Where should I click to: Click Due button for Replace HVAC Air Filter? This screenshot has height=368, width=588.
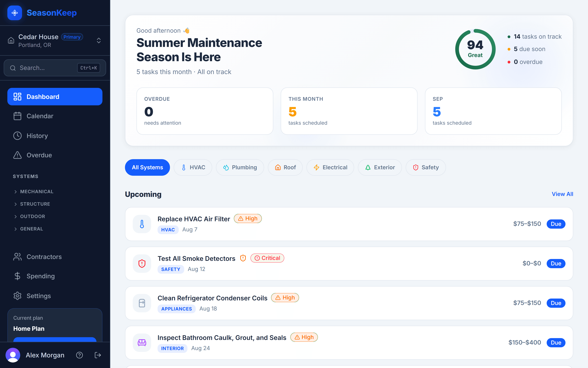coord(556,224)
